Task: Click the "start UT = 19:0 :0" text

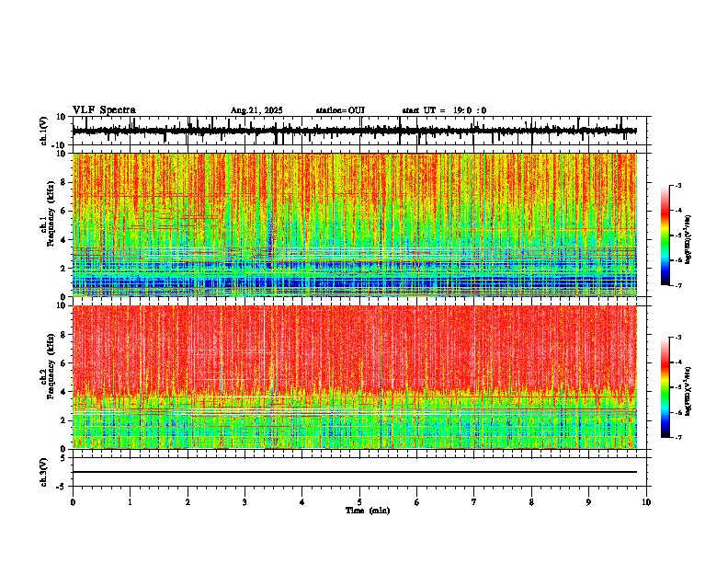Action: point(444,110)
